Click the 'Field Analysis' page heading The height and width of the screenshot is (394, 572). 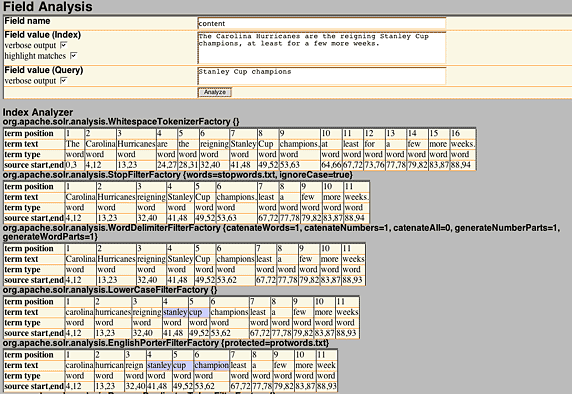coord(47,7)
